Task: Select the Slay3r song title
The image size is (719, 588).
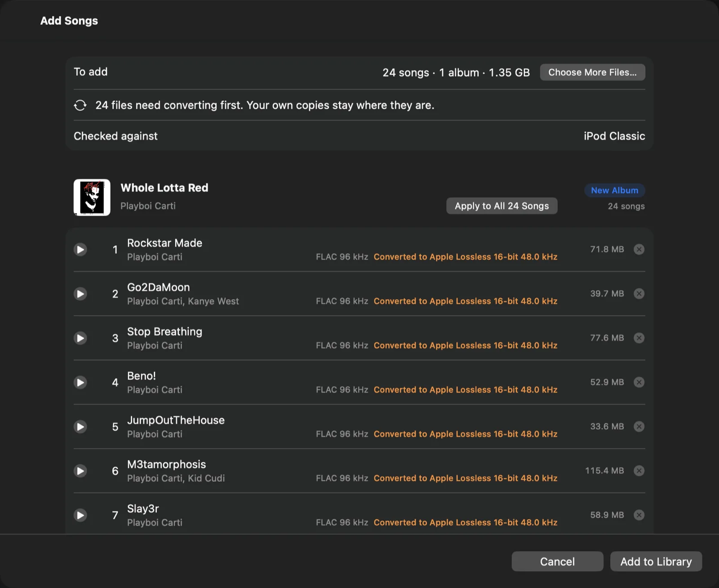Action: point(143,509)
